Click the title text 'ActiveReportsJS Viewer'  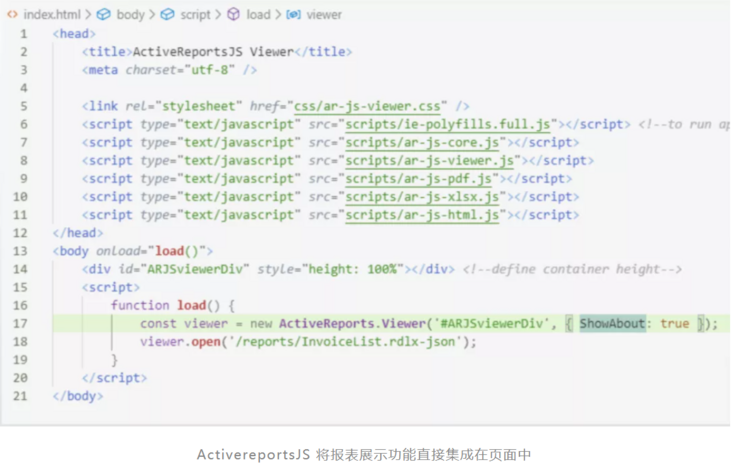(x=213, y=52)
